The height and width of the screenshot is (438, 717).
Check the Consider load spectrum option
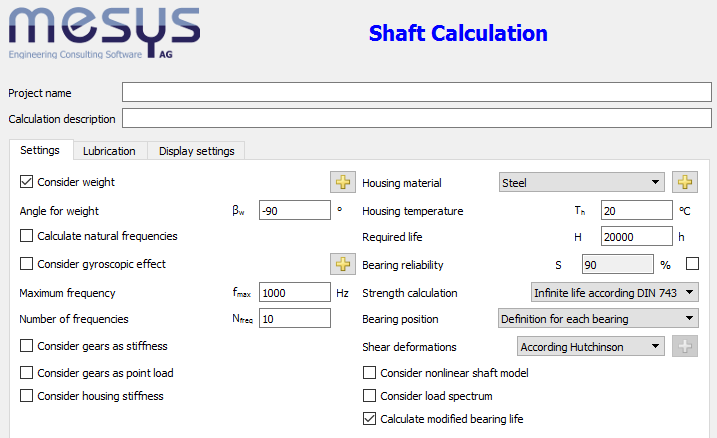pos(370,396)
